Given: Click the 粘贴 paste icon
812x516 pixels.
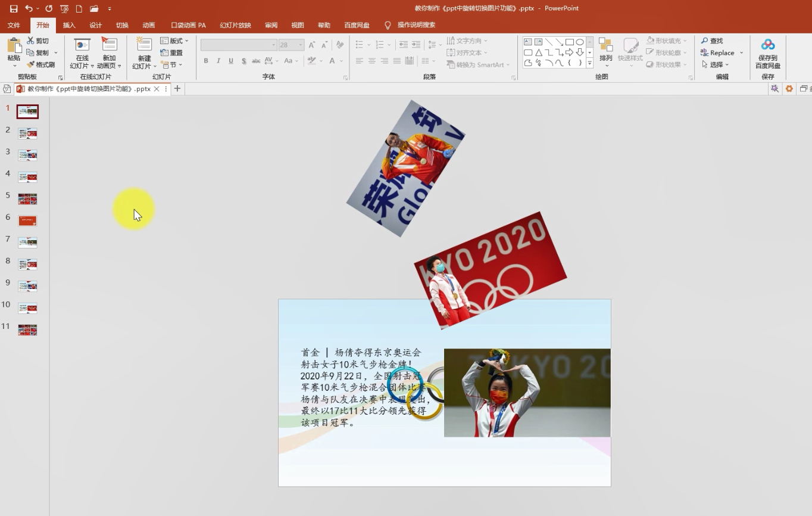Looking at the screenshot, I should click(x=14, y=46).
